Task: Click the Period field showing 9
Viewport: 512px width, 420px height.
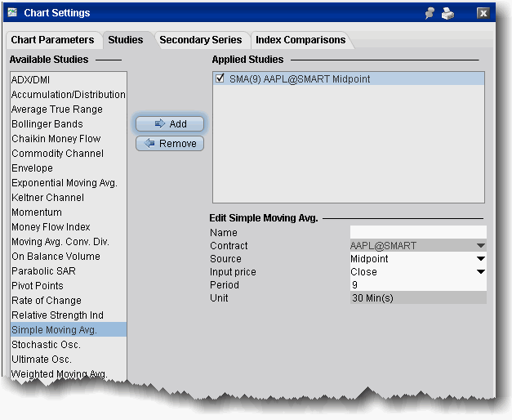Action: click(417, 285)
